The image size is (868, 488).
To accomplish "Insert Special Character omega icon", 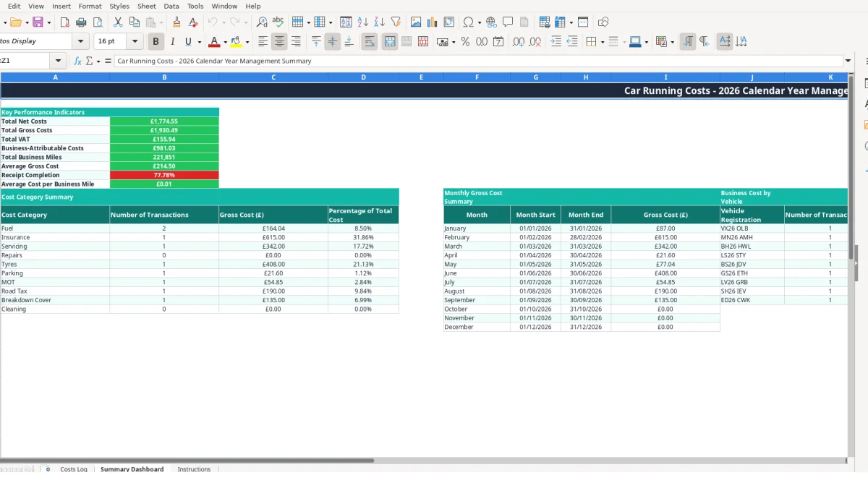I will (x=468, y=22).
